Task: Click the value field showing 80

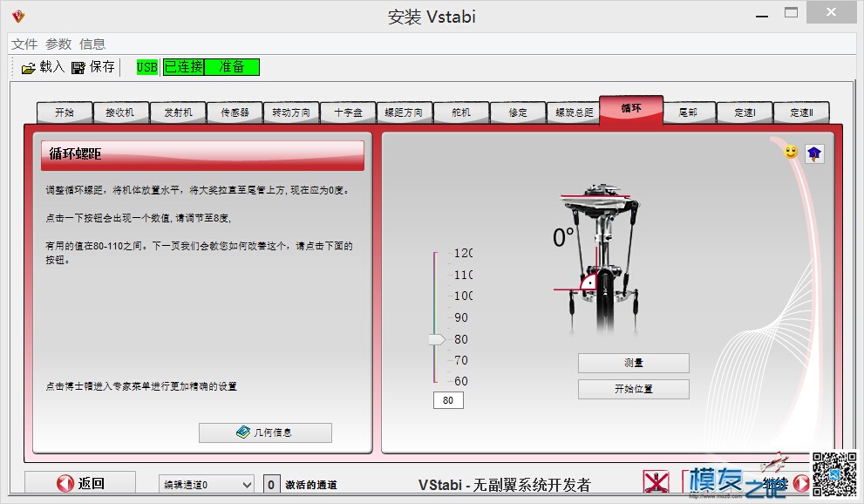Action: [x=448, y=400]
